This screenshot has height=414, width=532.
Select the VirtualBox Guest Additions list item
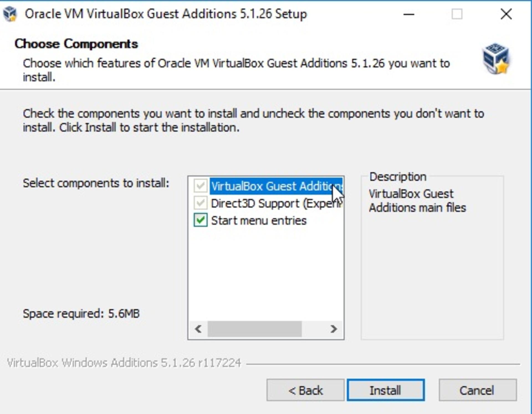(x=276, y=186)
